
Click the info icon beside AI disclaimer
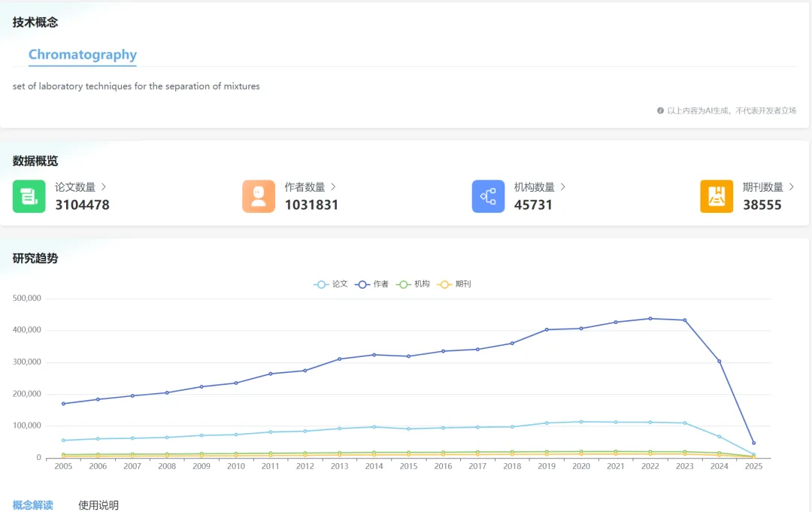tap(660, 111)
